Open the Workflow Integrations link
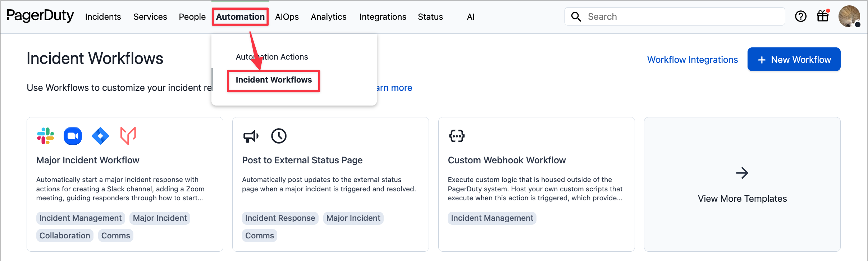The image size is (868, 261). (x=692, y=60)
